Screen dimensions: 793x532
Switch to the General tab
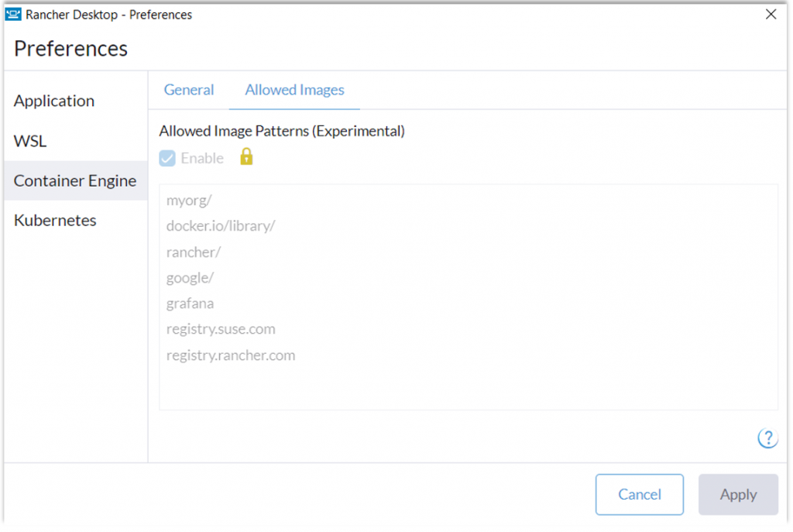(x=189, y=90)
